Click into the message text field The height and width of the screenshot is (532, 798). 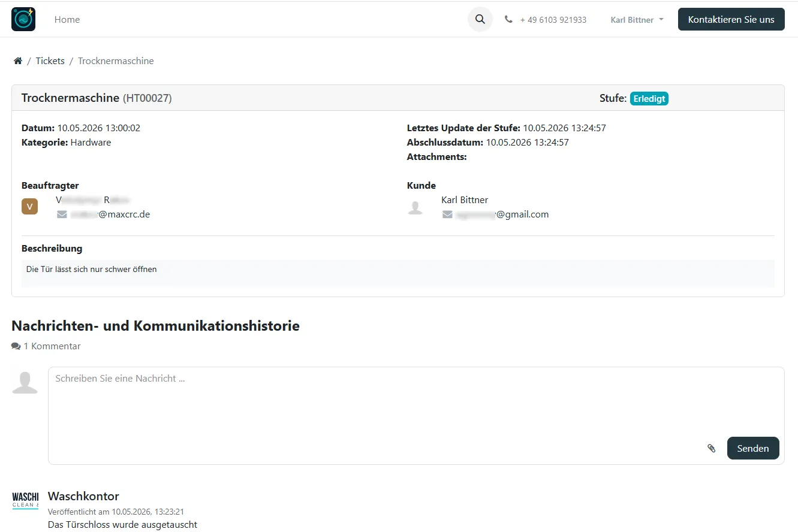coord(416,402)
